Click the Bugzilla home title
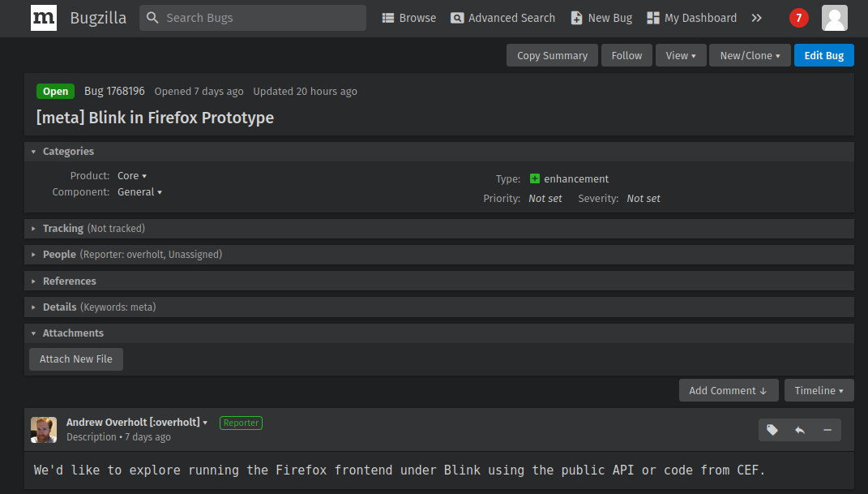Viewport: 868px width, 494px height. 98,18
